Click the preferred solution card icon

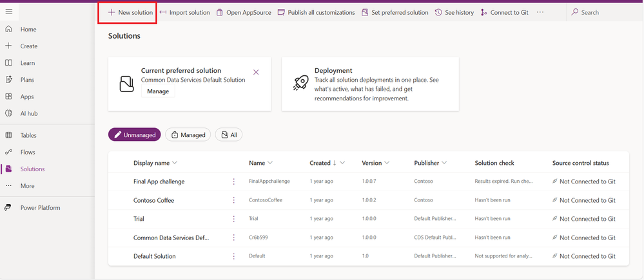(x=127, y=83)
